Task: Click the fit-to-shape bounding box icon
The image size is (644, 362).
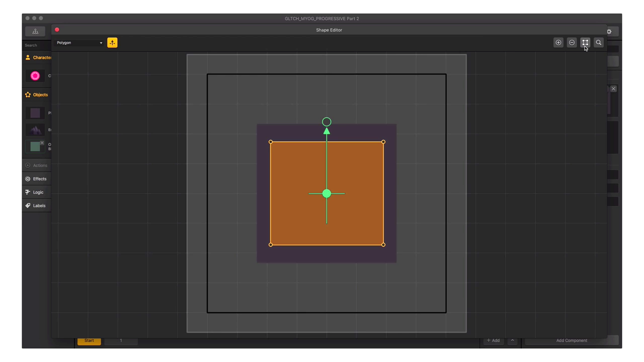Action: pyautogui.click(x=585, y=43)
